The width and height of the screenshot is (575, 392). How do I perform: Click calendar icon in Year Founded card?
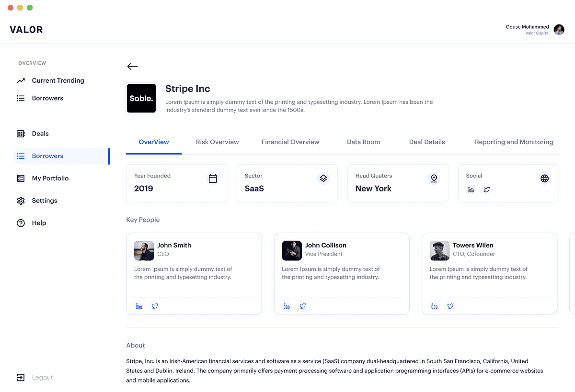(x=213, y=179)
